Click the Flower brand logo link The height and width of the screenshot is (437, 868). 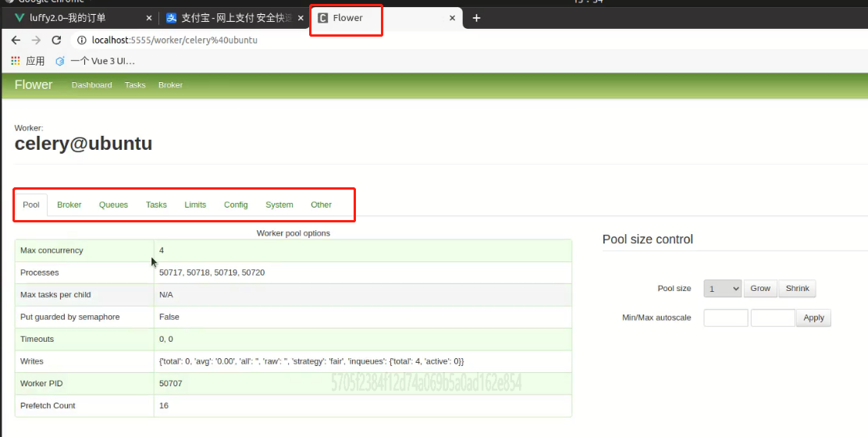pyautogui.click(x=34, y=84)
